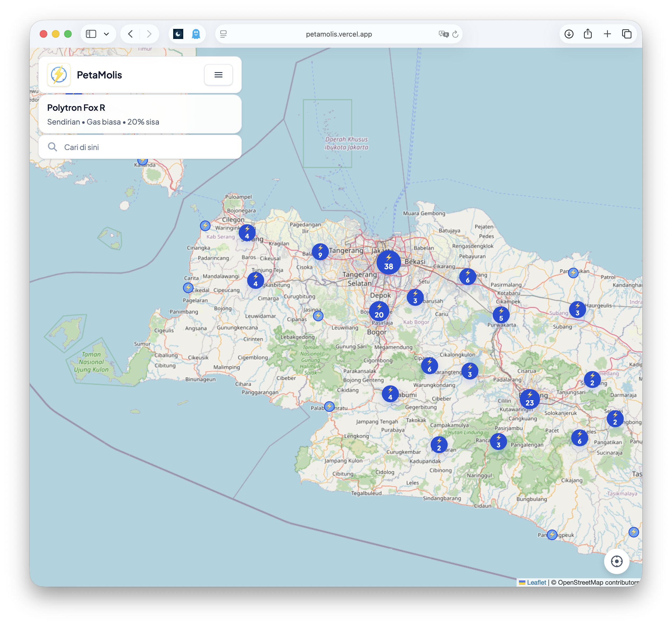Open the Leaflet attribution link
Screen dimensions: 672x626
pos(536,582)
